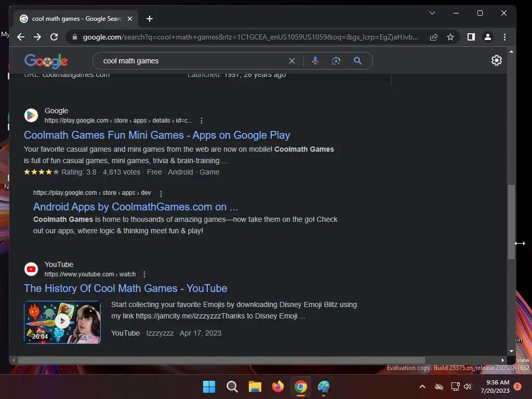532x399 pixels.
Task: Search by image with Google Lens
Action: (336, 61)
